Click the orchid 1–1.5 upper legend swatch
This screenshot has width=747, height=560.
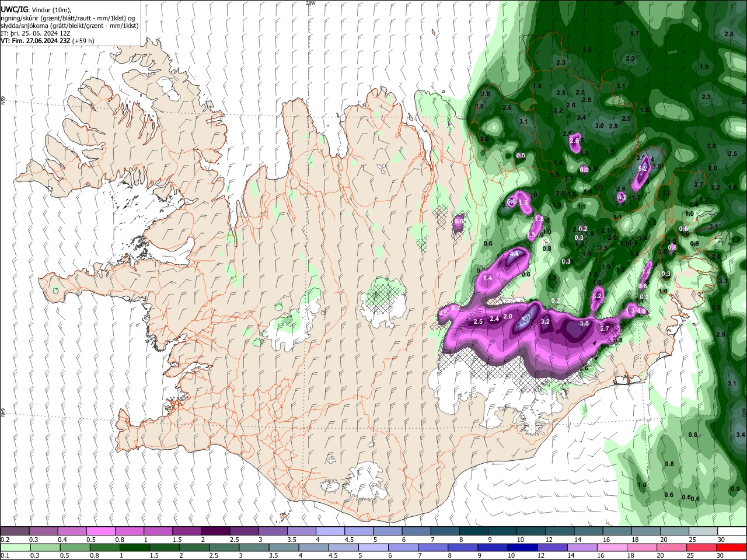click(x=158, y=531)
